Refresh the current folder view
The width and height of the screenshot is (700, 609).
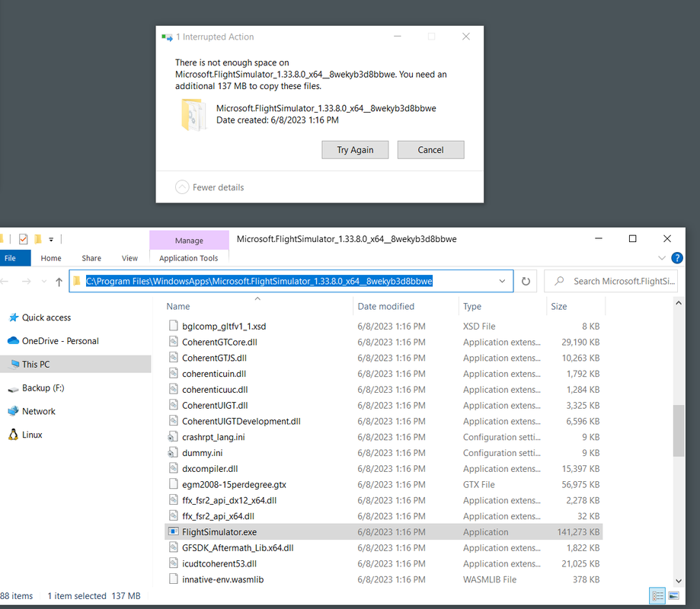tap(526, 281)
